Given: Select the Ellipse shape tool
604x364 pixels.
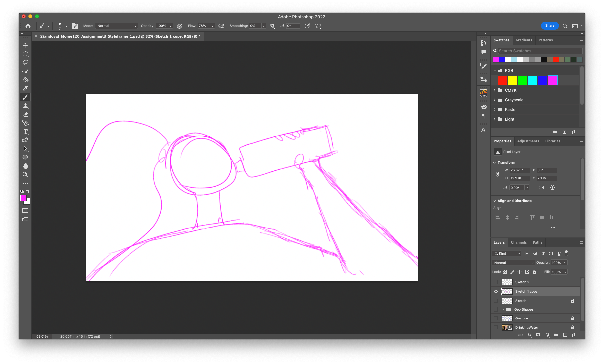Looking at the screenshot, I should (25, 157).
